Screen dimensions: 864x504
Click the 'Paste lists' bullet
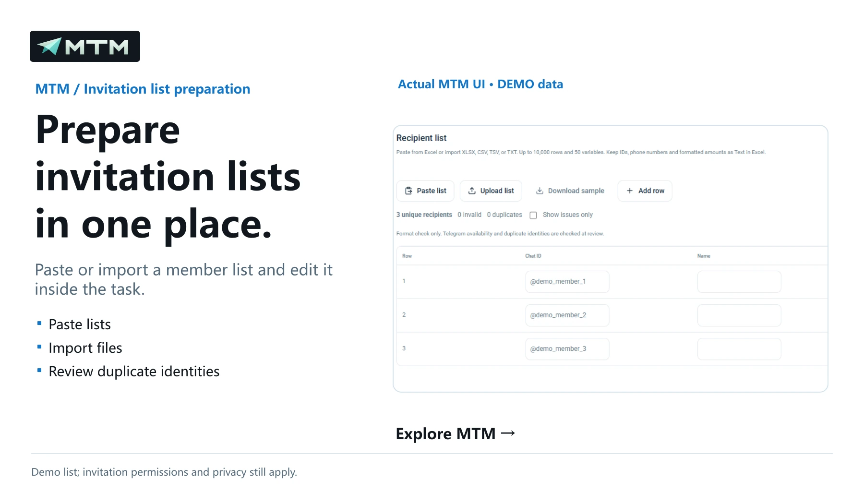(80, 324)
